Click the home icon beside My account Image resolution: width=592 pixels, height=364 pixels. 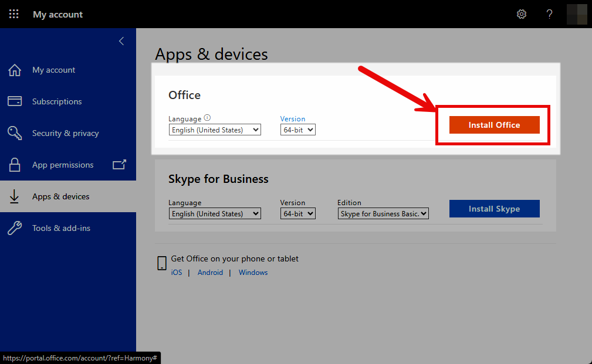pos(15,70)
